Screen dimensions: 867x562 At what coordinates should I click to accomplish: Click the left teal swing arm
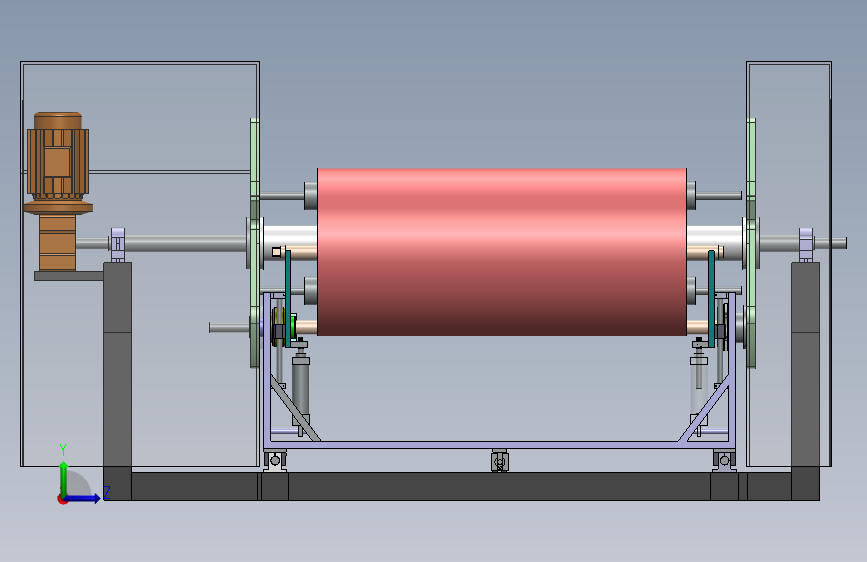tap(288, 299)
